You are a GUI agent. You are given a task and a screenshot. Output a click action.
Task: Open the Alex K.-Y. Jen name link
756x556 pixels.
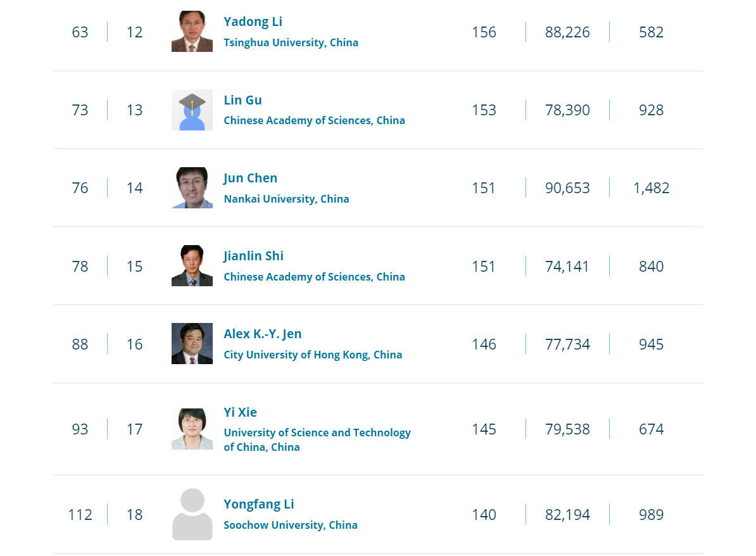[262, 334]
